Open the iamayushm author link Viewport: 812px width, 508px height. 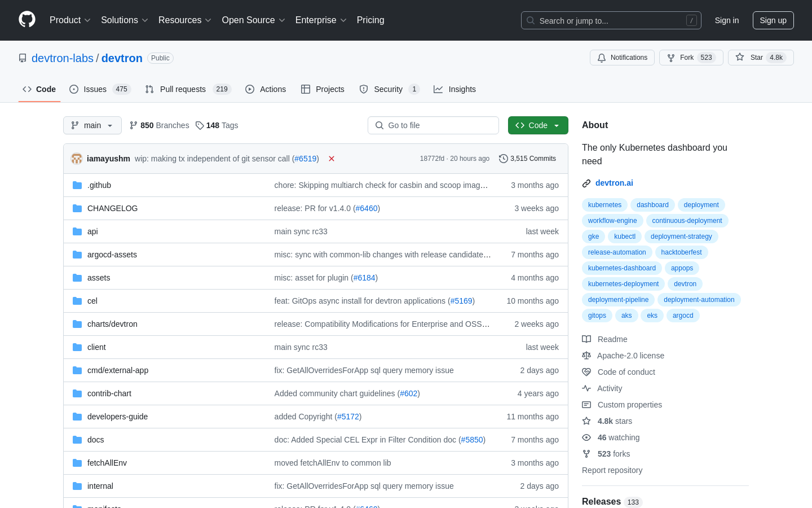pyautogui.click(x=108, y=159)
